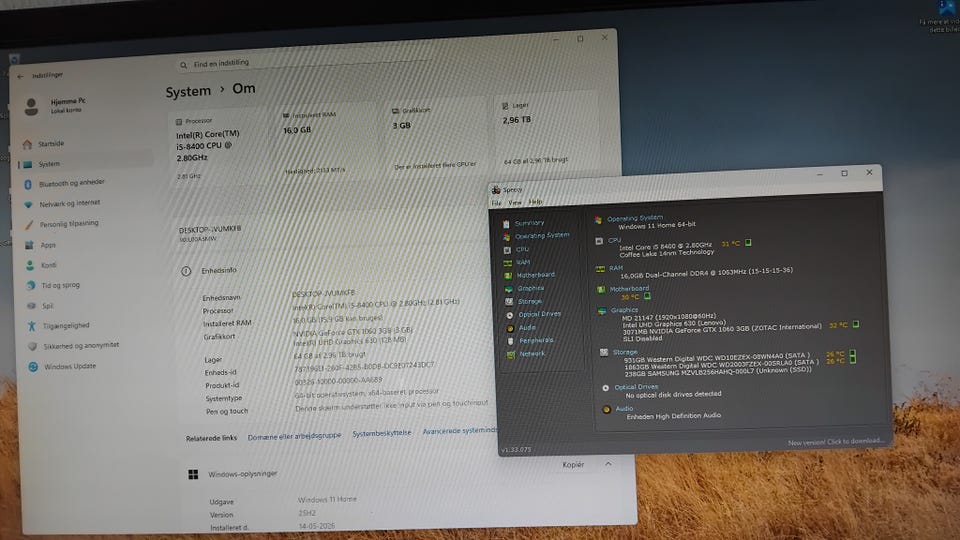
Task: Open Storage section in Speccy sidebar
Action: [x=530, y=301]
